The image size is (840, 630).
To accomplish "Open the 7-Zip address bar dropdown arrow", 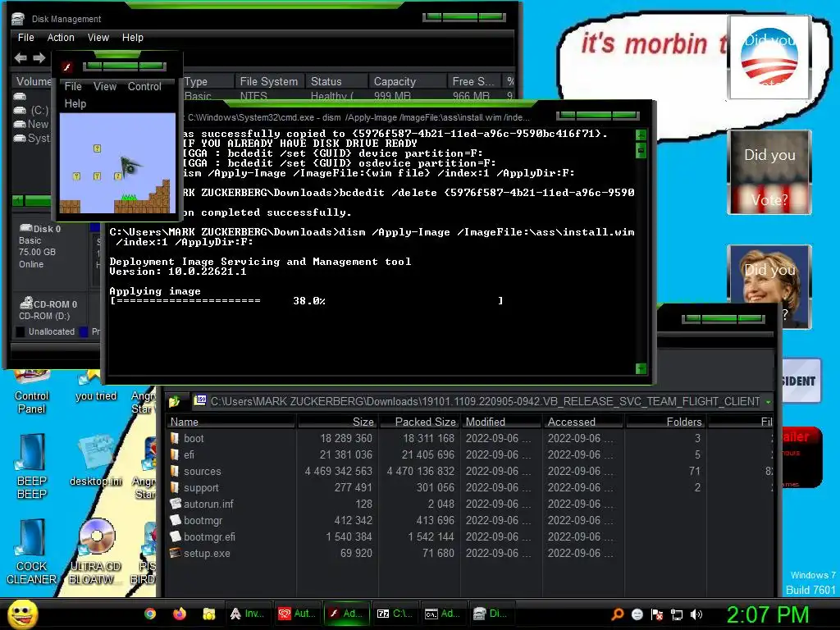I will point(769,401).
